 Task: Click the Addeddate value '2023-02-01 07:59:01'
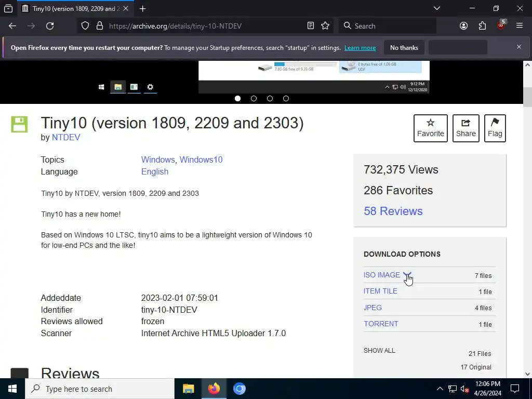click(179, 298)
